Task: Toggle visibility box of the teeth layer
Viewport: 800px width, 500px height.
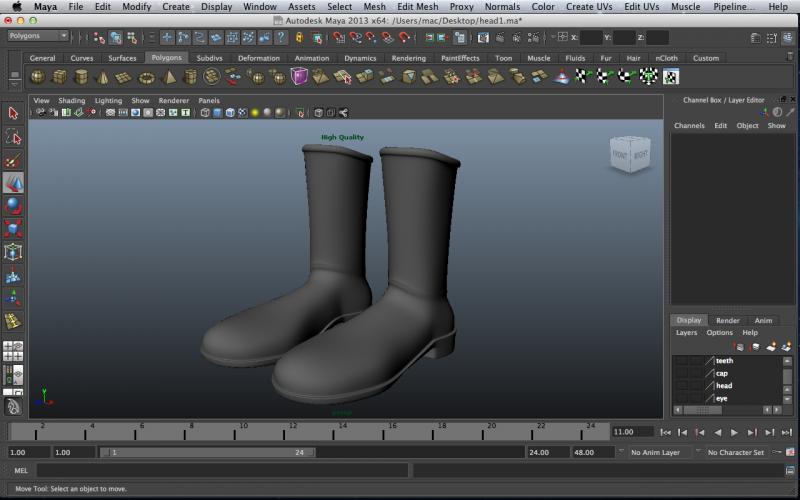Action: tap(681, 361)
